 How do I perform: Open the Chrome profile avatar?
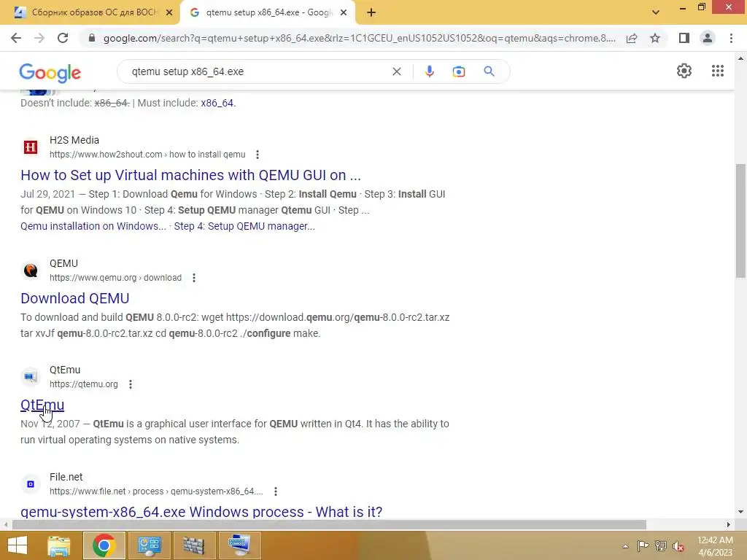[x=708, y=38]
